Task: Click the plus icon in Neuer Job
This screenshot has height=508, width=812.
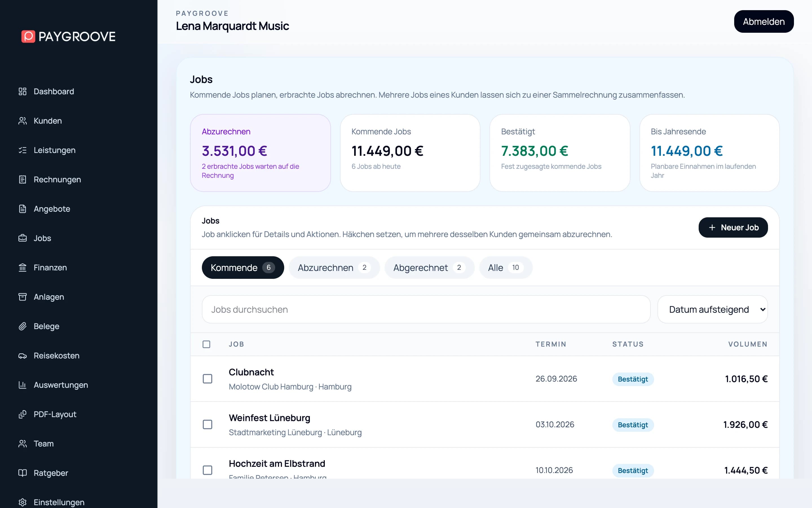Action: pyautogui.click(x=712, y=227)
